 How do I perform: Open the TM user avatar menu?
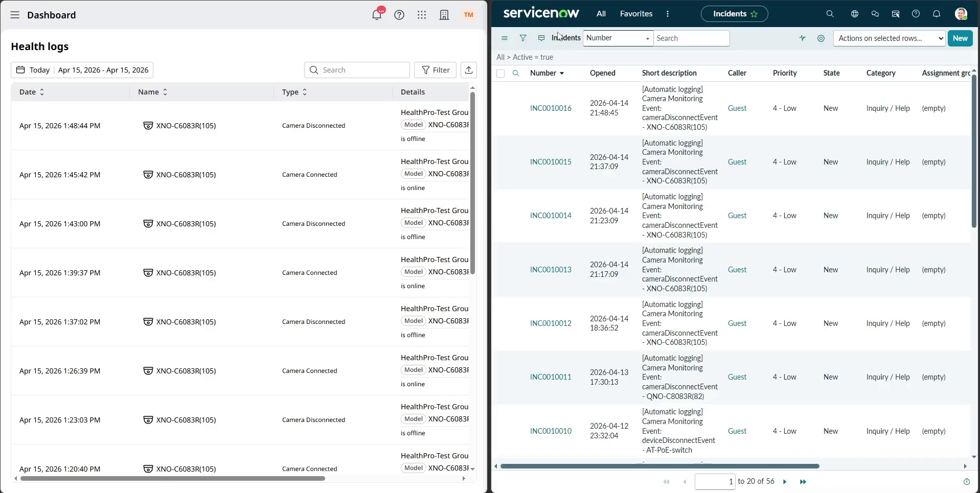tap(468, 15)
